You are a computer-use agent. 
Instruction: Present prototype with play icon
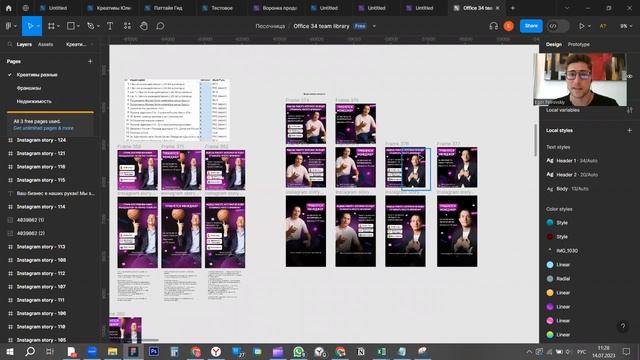pos(581,26)
